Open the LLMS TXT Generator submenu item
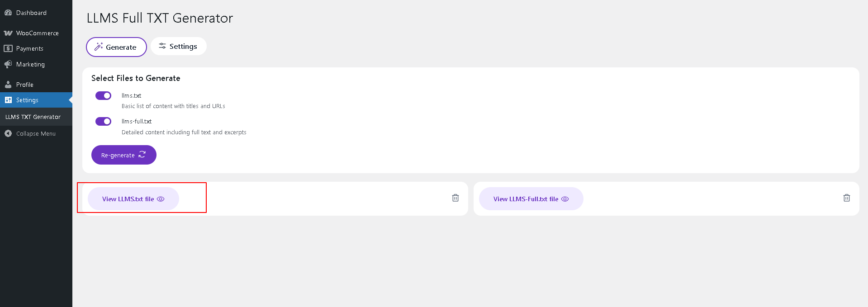Image resolution: width=868 pixels, height=307 pixels. 33,117
